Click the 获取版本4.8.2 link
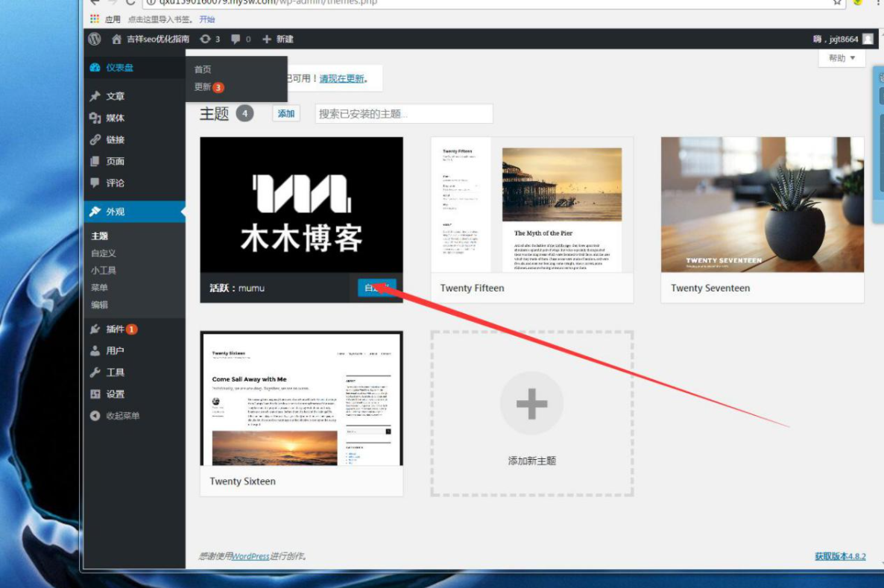The height and width of the screenshot is (588, 884). tap(840, 556)
